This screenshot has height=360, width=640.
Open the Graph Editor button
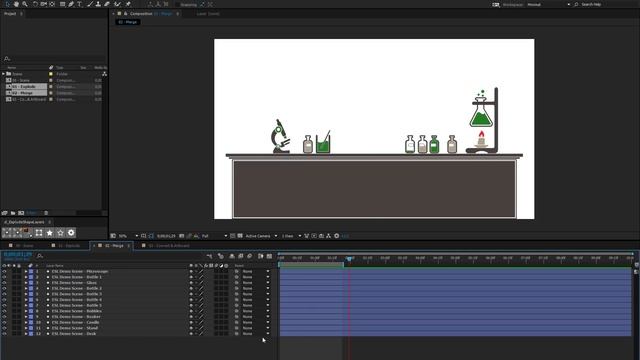(x=269, y=256)
